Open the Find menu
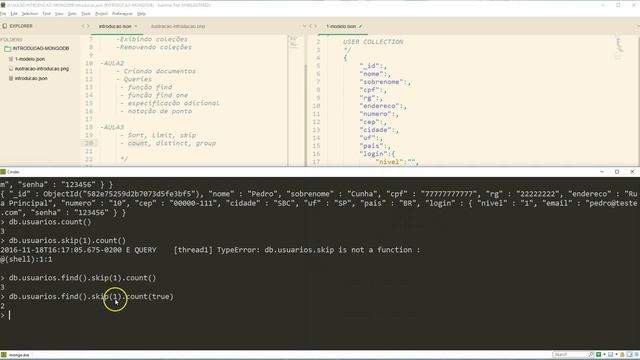 (x=47, y=13)
